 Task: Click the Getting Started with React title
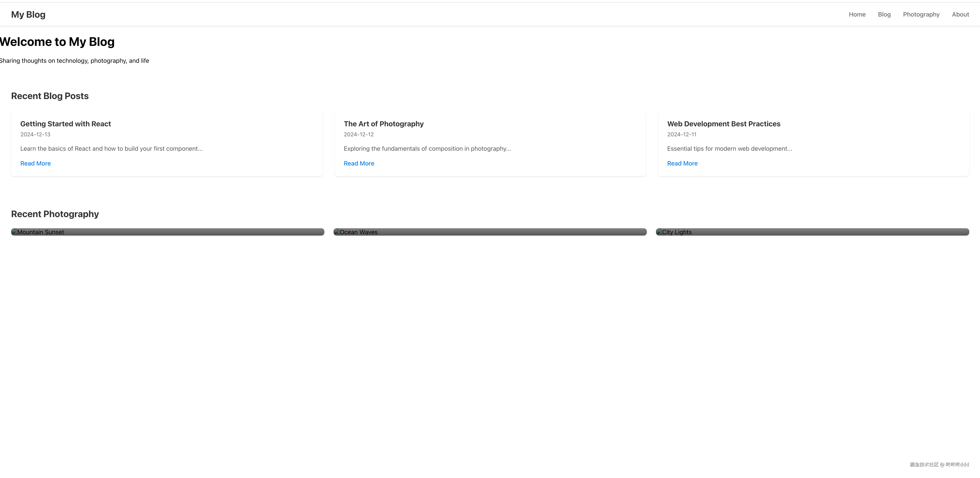click(x=65, y=124)
